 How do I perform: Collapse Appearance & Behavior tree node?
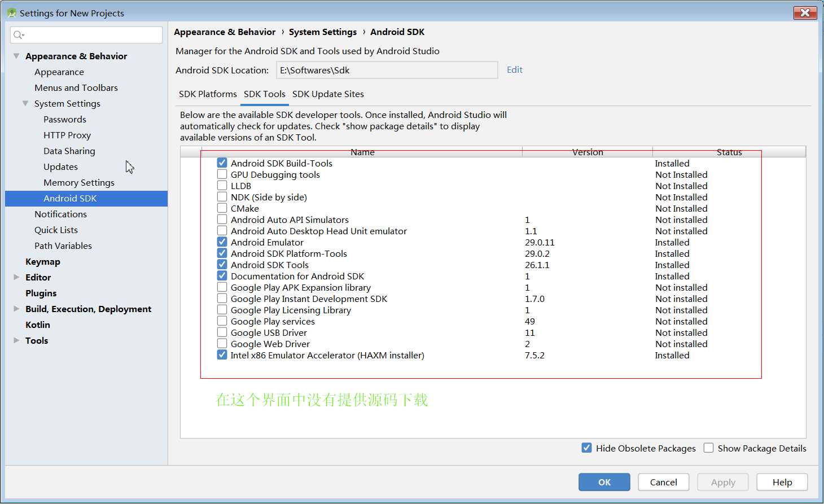tap(16, 56)
